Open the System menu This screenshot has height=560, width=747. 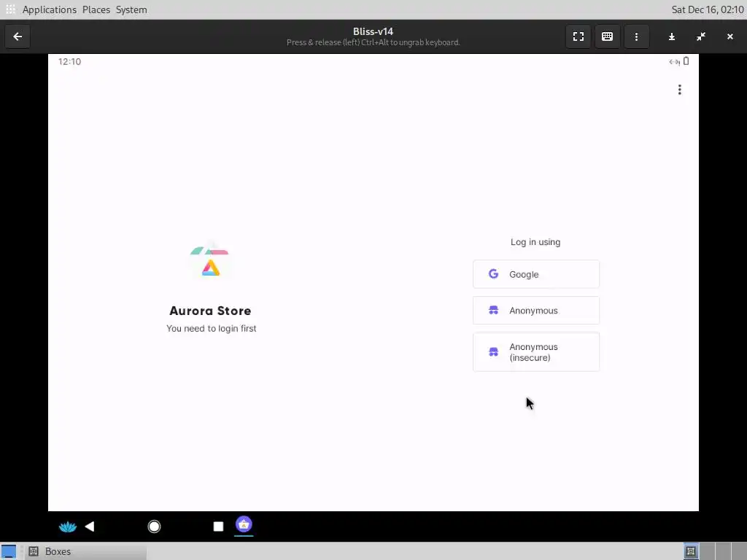[x=131, y=9]
